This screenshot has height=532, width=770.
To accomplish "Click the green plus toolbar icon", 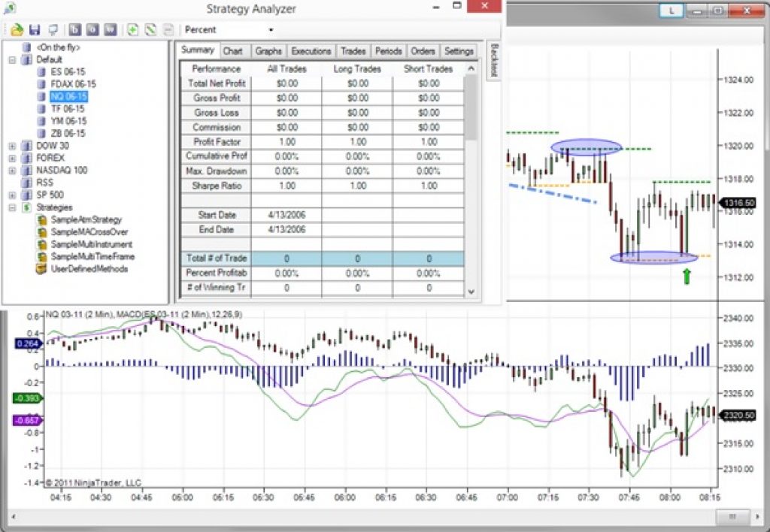I will point(132,30).
